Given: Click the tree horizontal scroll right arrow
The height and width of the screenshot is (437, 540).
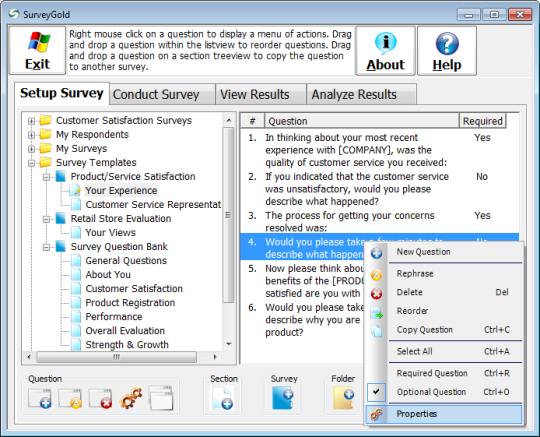Looking at the screenshot, I should 215,357.
